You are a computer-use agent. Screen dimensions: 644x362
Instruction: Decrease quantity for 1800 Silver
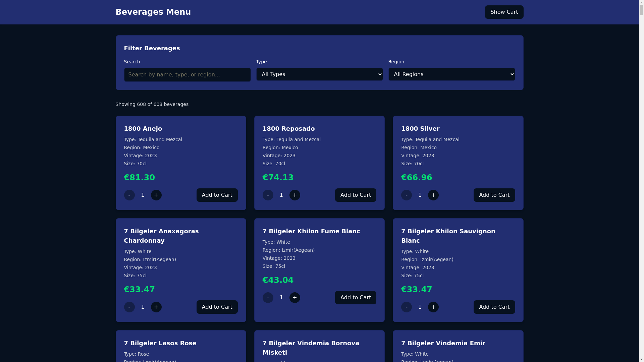(x=406, y=195)
